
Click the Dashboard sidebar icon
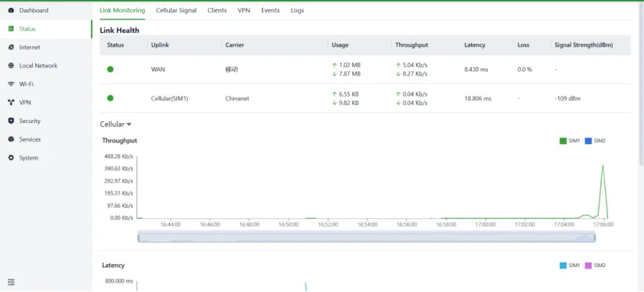point(11,10)
